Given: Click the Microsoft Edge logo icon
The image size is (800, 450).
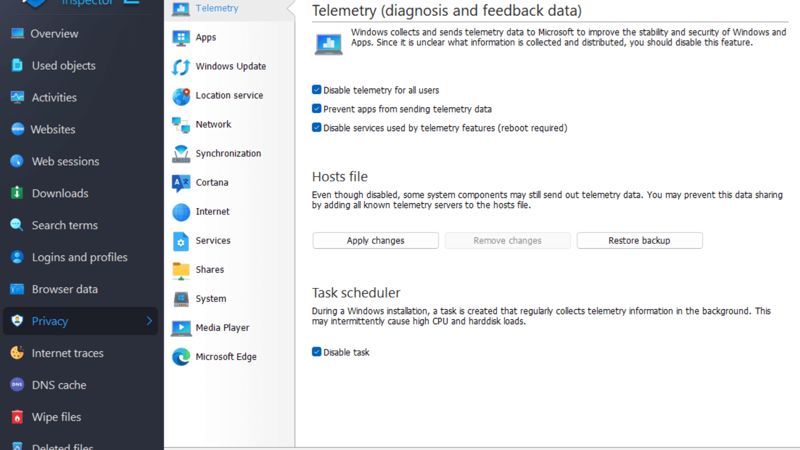Looking at the screenshot, I should pos(181,357).
